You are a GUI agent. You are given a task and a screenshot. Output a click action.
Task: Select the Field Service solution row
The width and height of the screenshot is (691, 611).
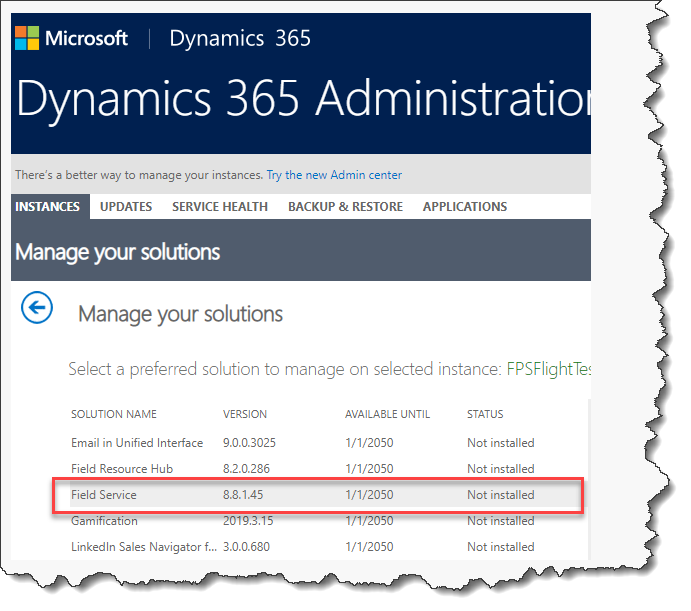pos(104,495)
